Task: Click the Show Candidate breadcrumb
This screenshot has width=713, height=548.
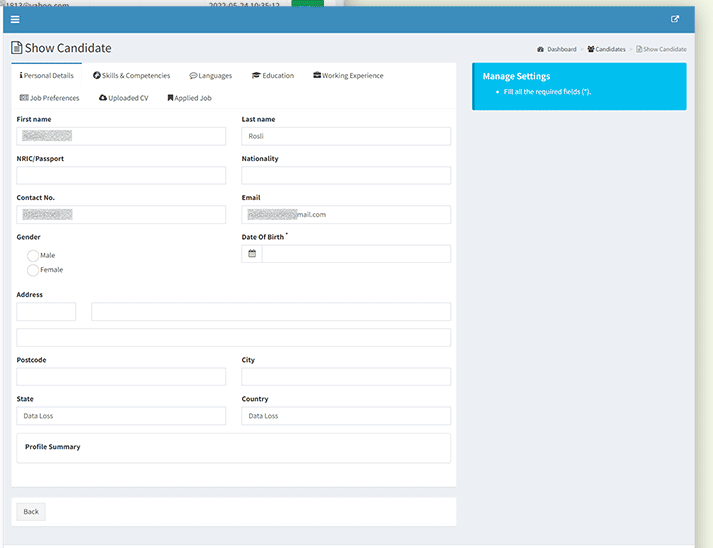Action: [661, 49]
